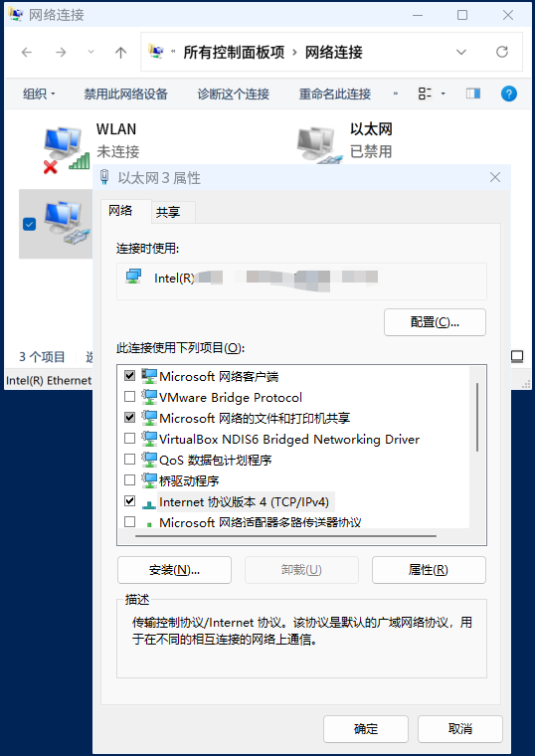This screenshot has width=535, height=756.
Task: Go up one folder level arrow
Action: (121, 52)
